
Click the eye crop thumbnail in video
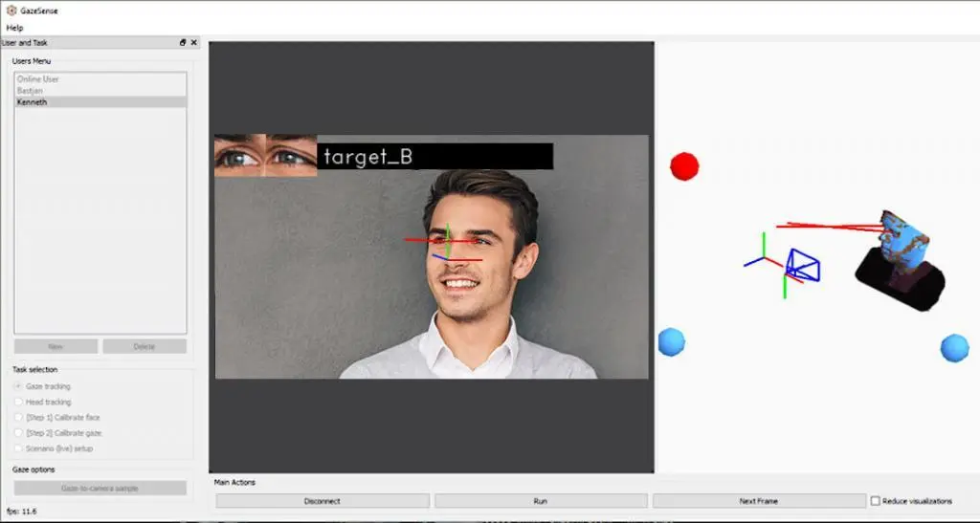(x=266, y=156)
